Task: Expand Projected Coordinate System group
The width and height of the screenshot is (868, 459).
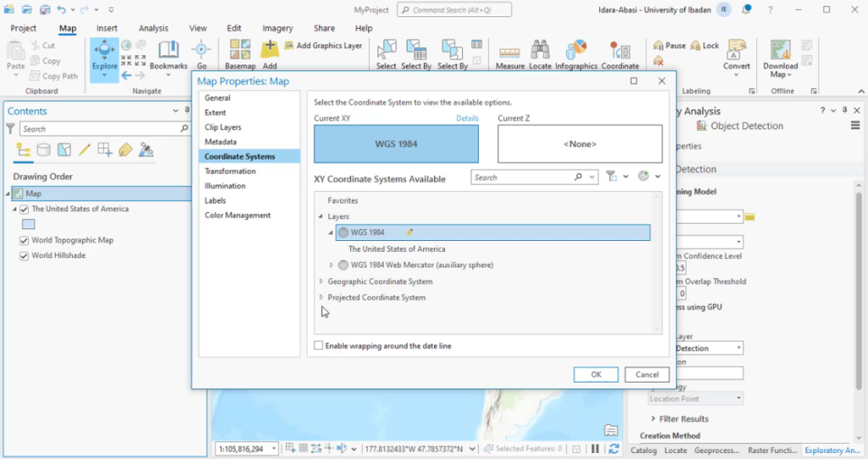Action: [x=321, y=298]
